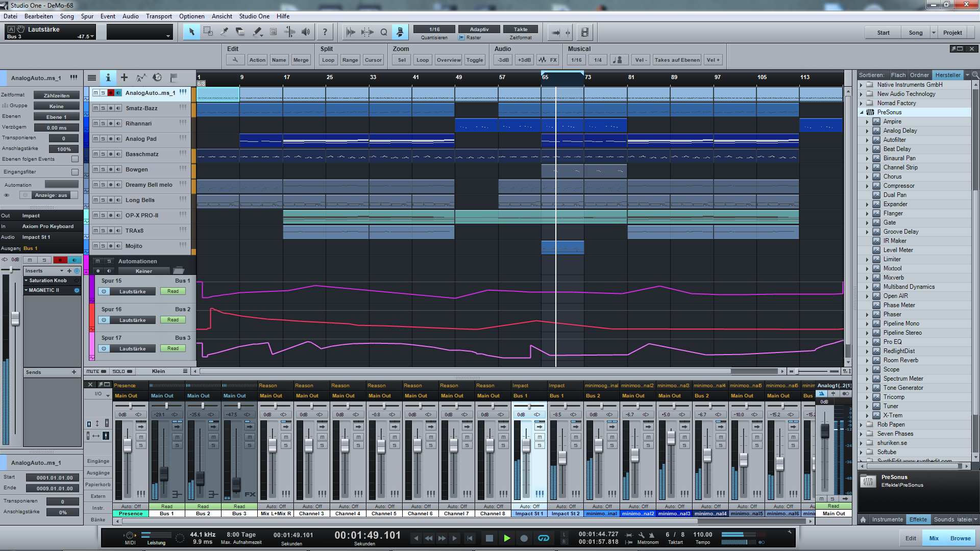Screen dimensions: 980x551
Task: Click the +3dB audio button
Action: (524, 60)
